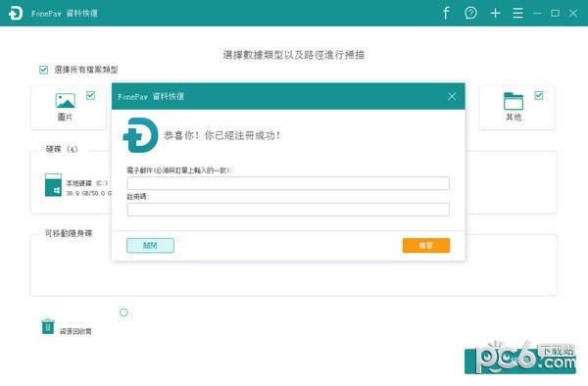The width and height of the screenshot is (588, 386).
Task: Select the local disk C: drive icon
Action: click(x=53, y=185)
